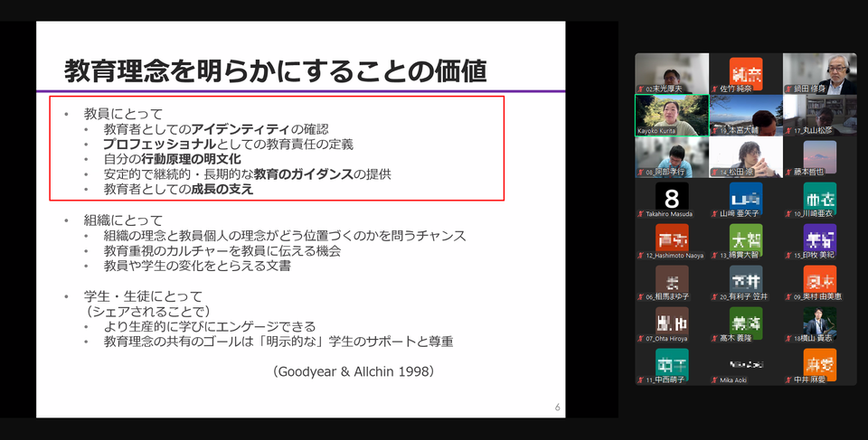This screenshot has height=440, width=868.
Task: Select the 藤本哲也 mountain photo tile
Action: coord(819,155)
